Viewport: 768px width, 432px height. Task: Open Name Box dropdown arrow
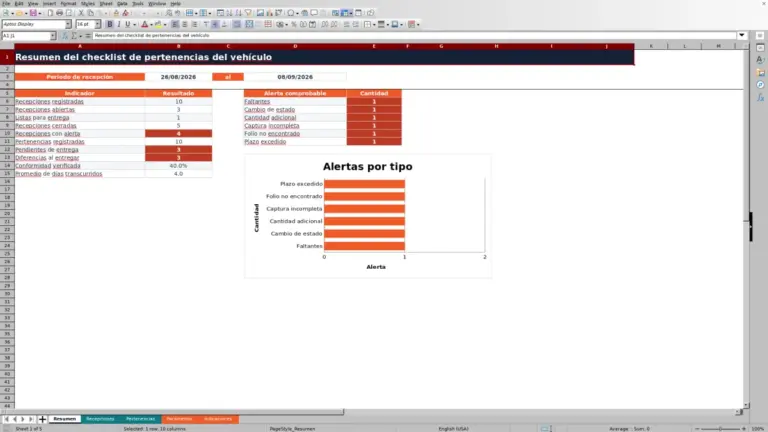pos(52,36)
